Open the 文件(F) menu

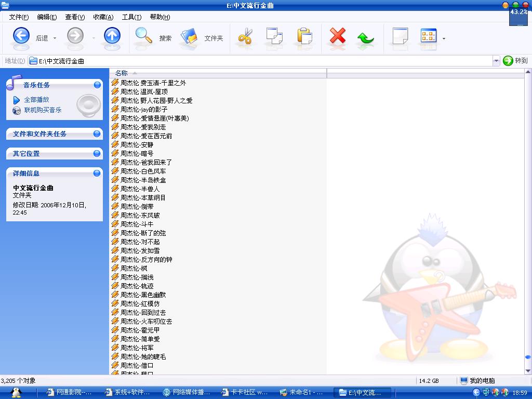coord(19,17)
